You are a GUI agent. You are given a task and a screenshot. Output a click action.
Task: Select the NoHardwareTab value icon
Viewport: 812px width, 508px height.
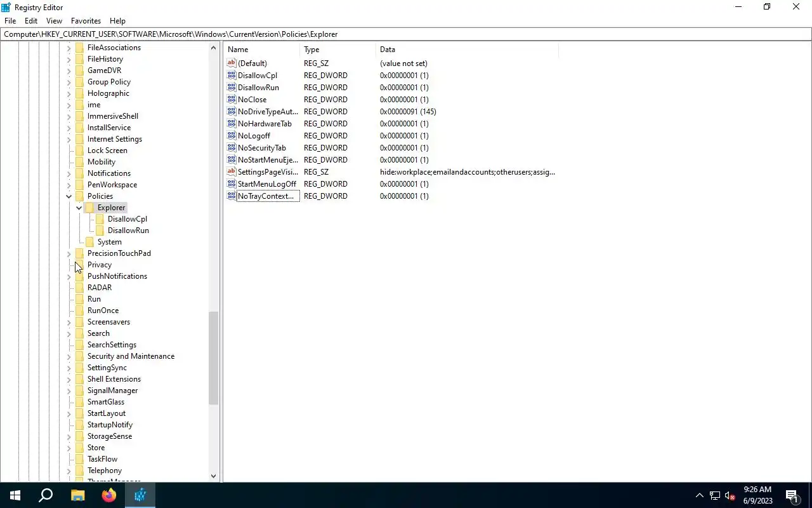(232, 123)
